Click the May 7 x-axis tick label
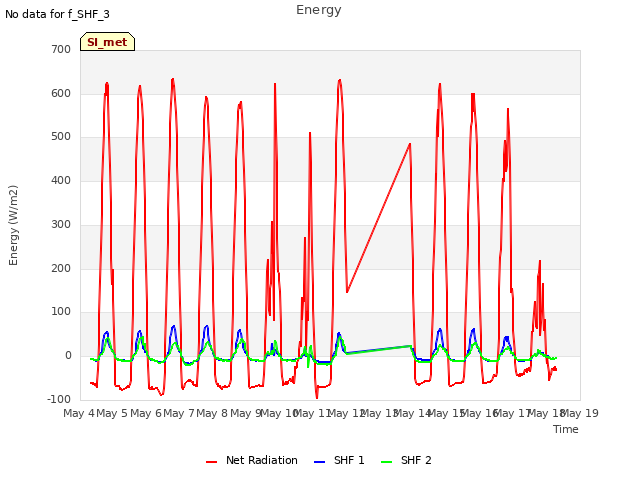 coord(179,413)
